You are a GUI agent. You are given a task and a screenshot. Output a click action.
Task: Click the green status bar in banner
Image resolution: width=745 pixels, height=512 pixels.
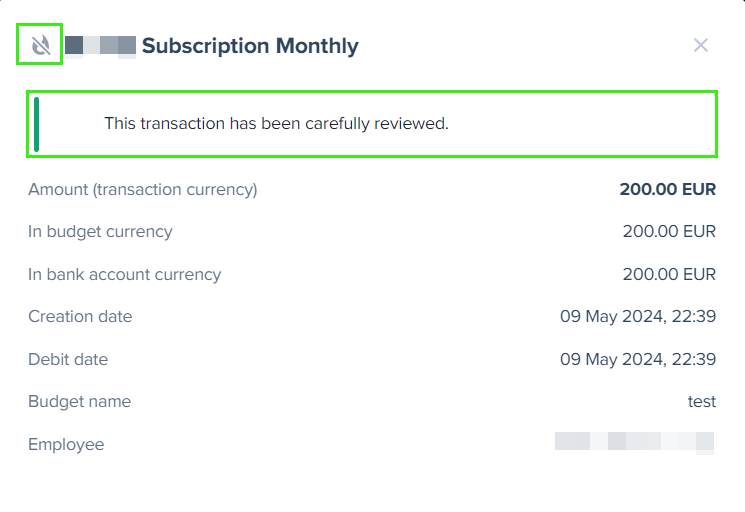[x=37, y=124]
